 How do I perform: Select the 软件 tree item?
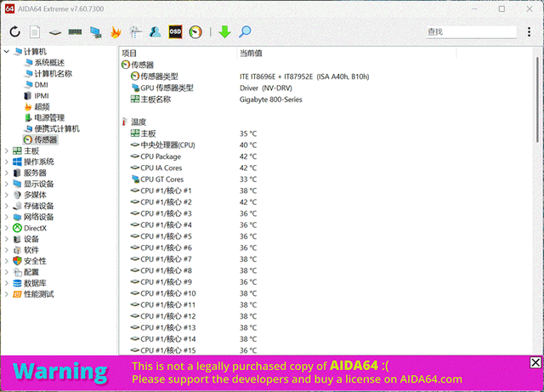tap(31, 250)
